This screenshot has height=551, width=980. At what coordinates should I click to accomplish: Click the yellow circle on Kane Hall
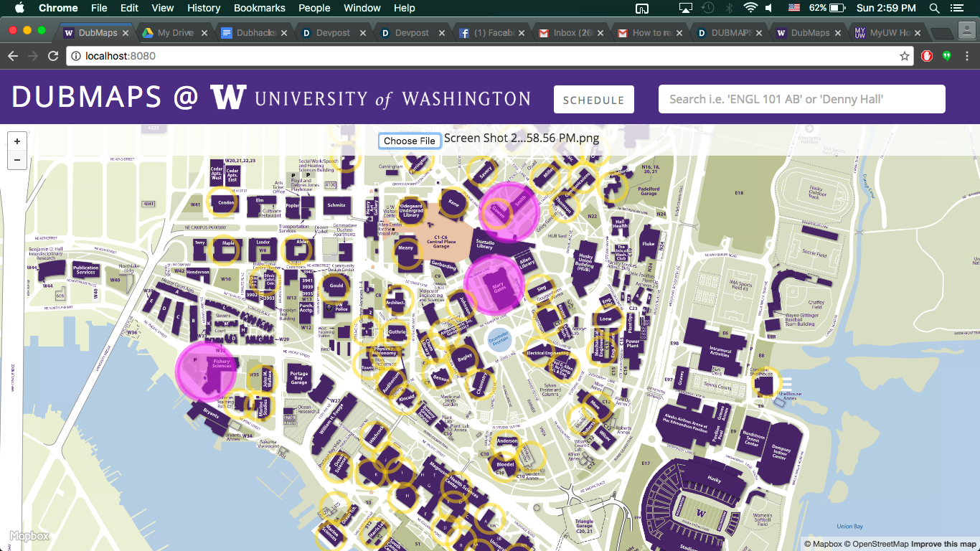pyautogui.click(x=453, y=203)
